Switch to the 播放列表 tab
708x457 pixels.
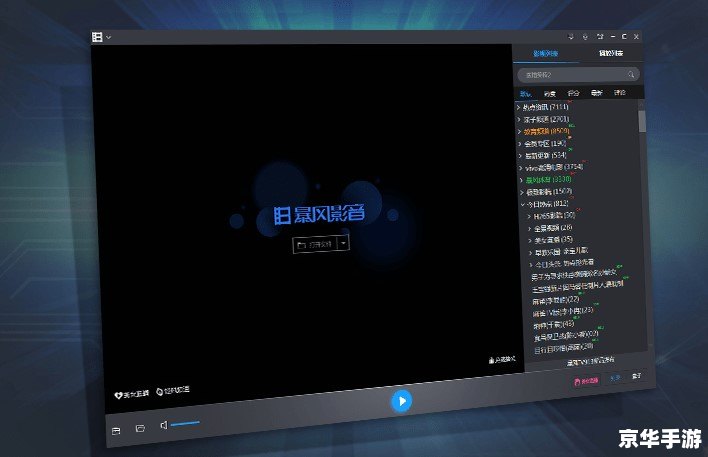[611, 53]
